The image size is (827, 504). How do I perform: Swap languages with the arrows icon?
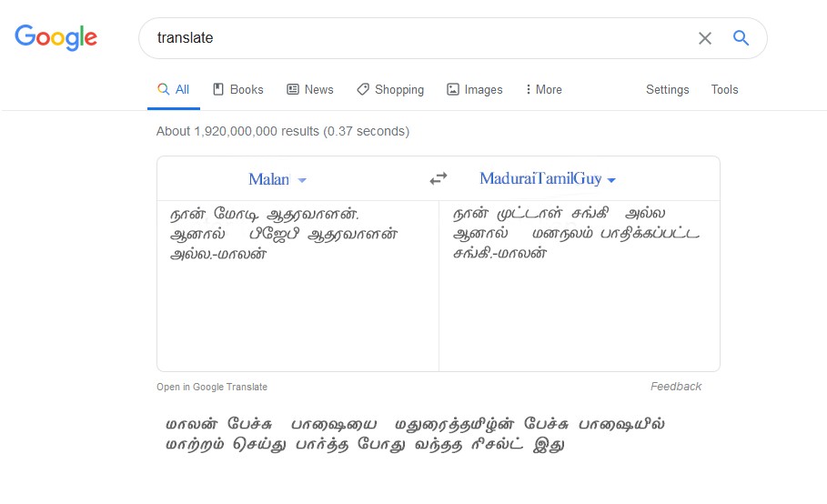coord(439,178)
